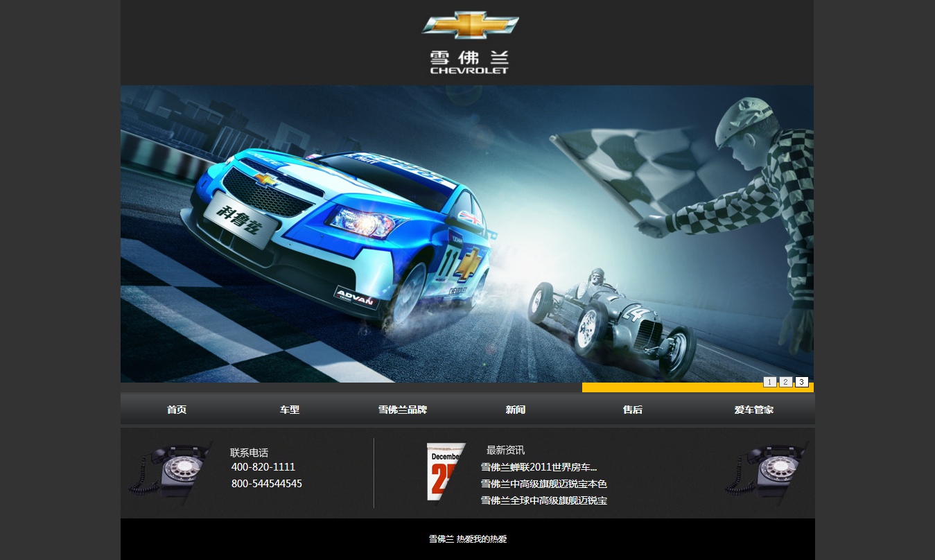Open the 车型 navigation item
935x560 pixels.
pyautogui.click(x=290, y=410)
